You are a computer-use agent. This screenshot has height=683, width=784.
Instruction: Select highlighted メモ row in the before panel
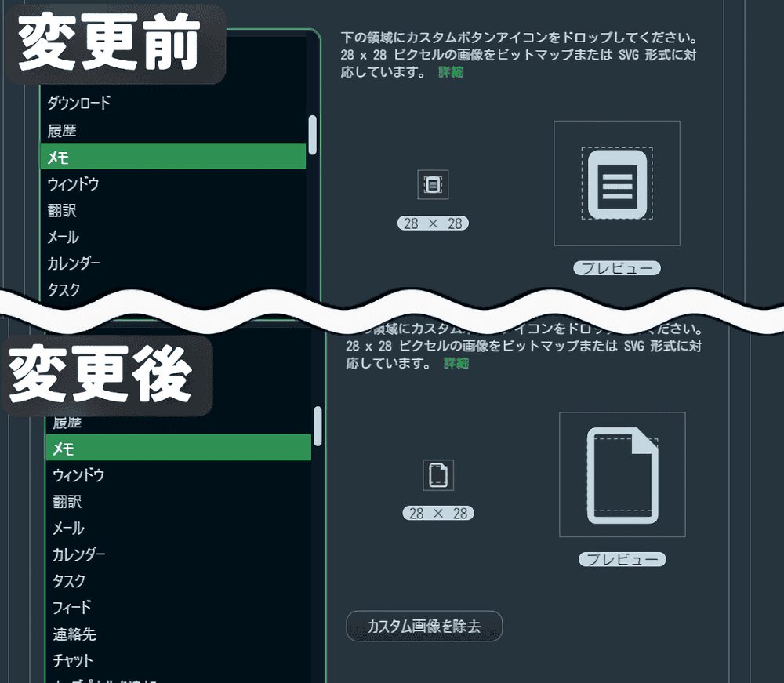click(173, 157)
